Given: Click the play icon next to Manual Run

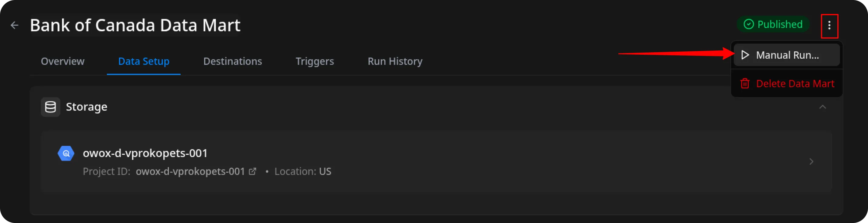Looking at the screenshot, I should tap(745, 55).
